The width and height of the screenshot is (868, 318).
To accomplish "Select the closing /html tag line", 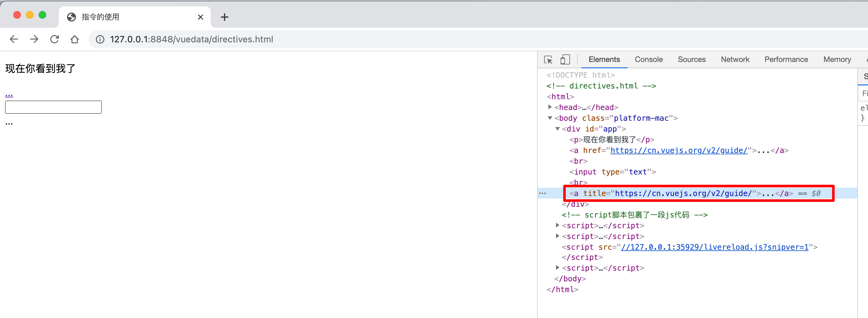I will coord(562,289).
